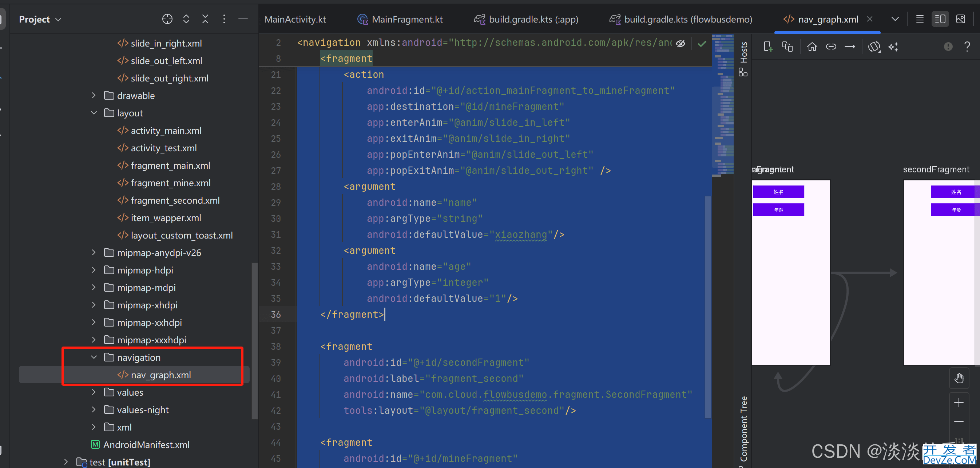This screenshot has width=980, height=468.
Task: Open fragment_second.xml file
Action: click(x=168, y=200)
